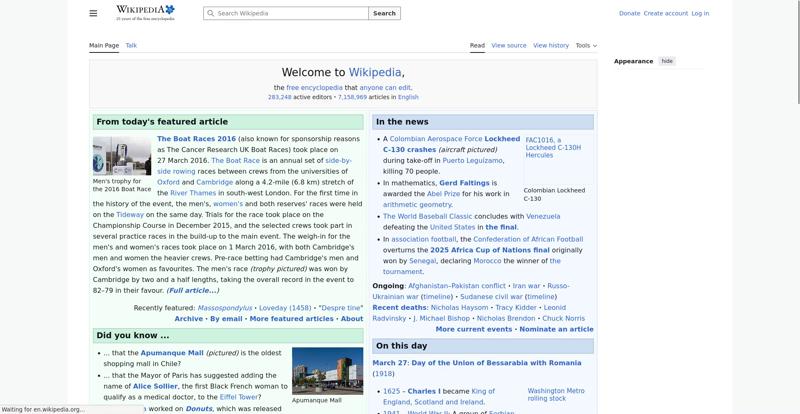Open the Apumanque Mall image thumbnail

327,371
